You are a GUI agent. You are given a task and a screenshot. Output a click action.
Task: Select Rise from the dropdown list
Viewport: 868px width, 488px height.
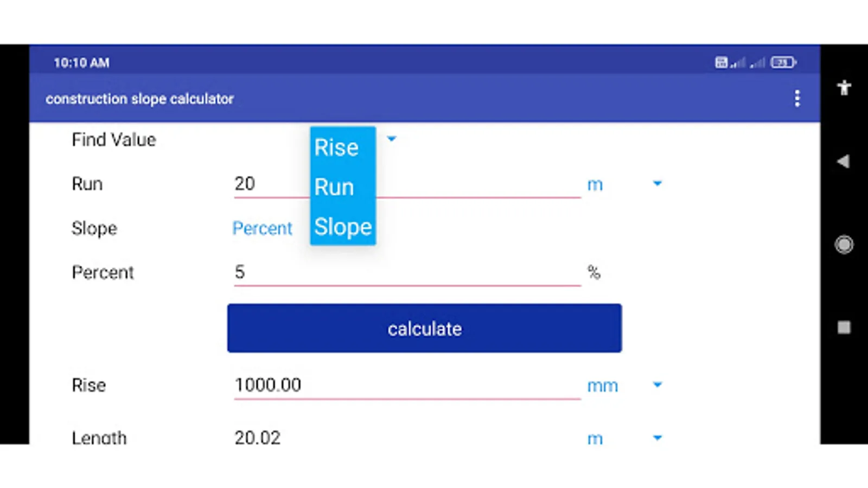(336, 148)
